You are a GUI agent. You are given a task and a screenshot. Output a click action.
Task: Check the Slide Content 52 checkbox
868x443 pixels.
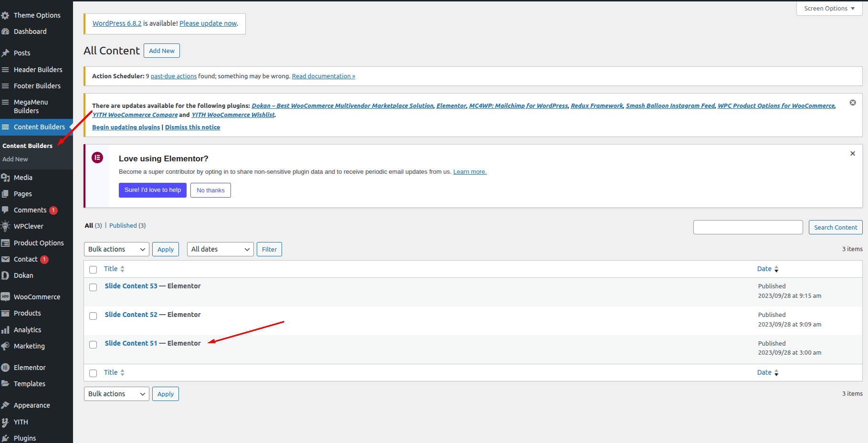click(93, 316)
